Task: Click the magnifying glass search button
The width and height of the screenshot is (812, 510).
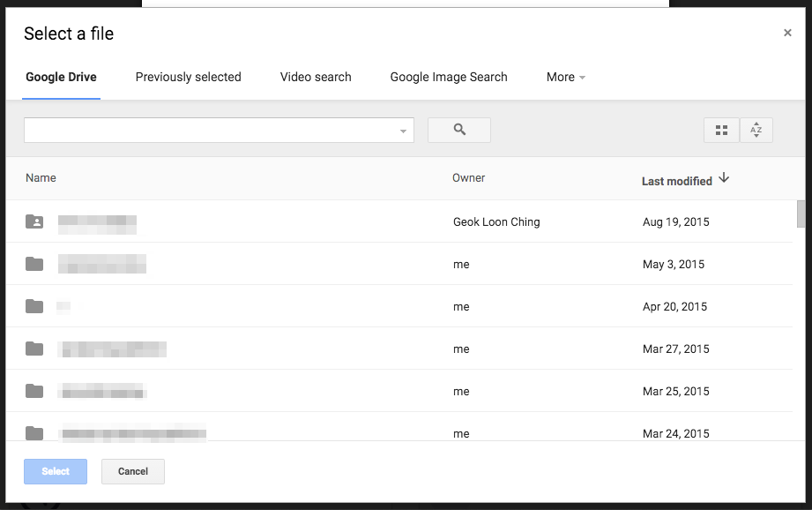Action: coord(458,130)
